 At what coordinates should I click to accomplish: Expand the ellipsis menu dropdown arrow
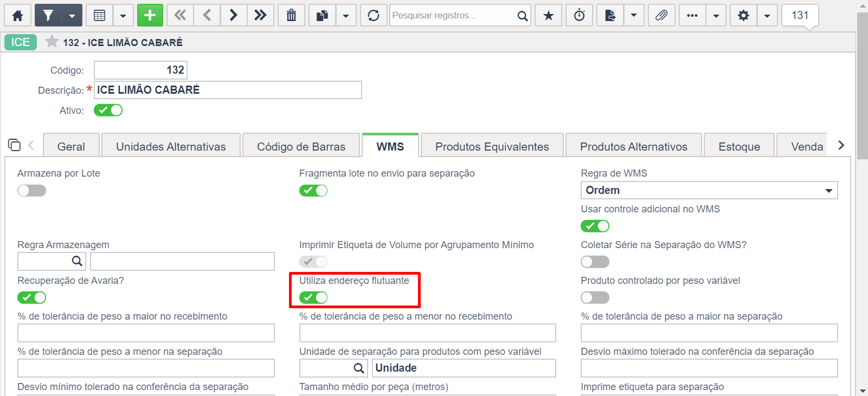coord(716,15)
